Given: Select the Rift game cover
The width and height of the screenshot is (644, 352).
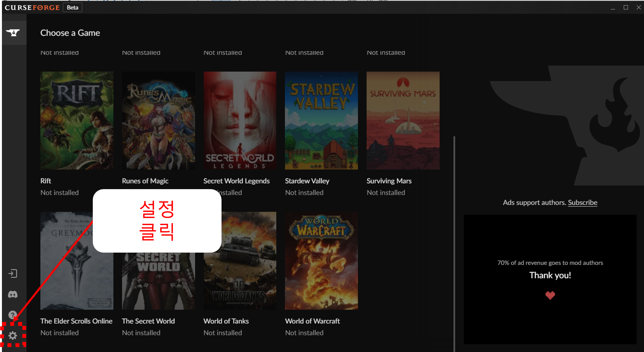Looking at the screenshot, I should (x=77, y=121).
